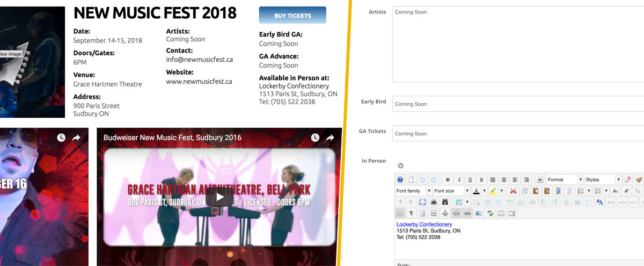Click the Buy Tickets button
Viewport: 644px width, 266px height.
(292, 16)
